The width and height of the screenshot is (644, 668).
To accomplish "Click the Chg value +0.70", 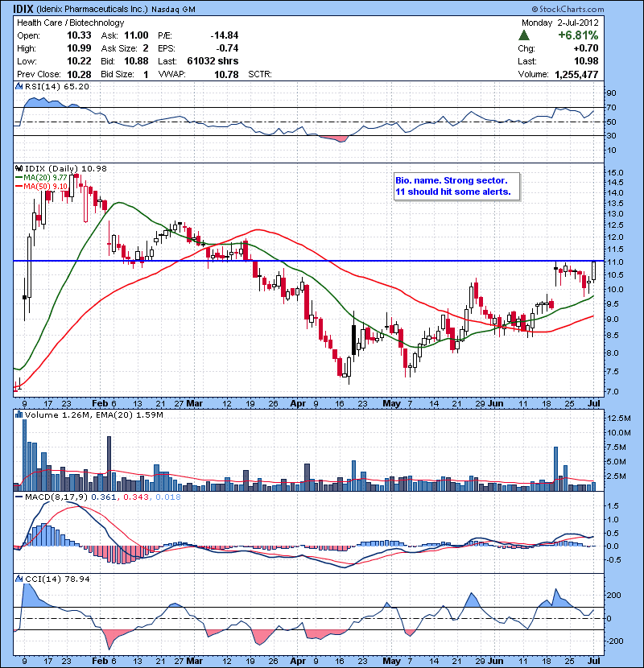I will point(586,48).
